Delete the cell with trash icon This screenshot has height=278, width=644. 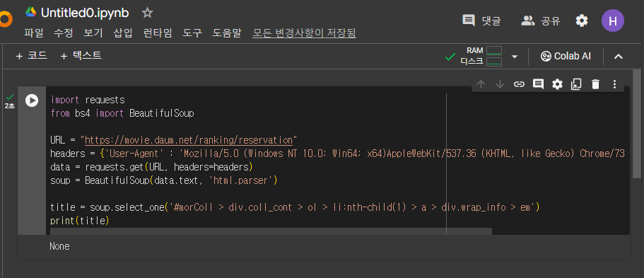click(x=595, y=84)
